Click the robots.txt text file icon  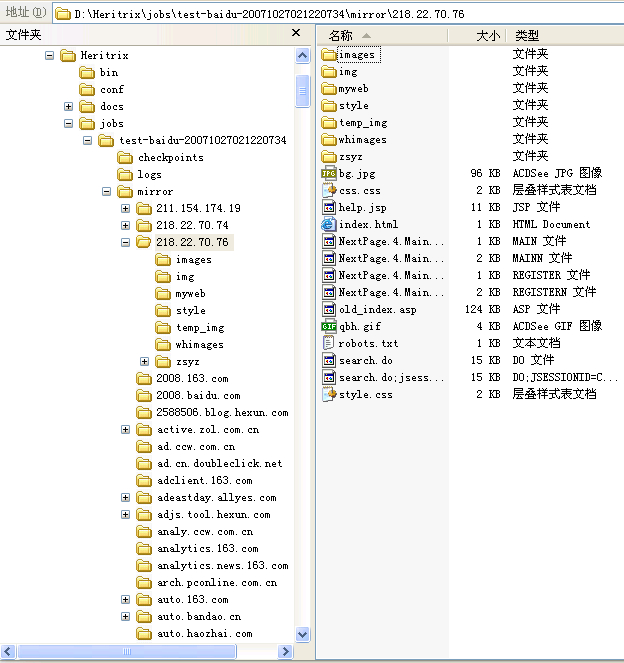pyautogui.click(x=329, y=343)
